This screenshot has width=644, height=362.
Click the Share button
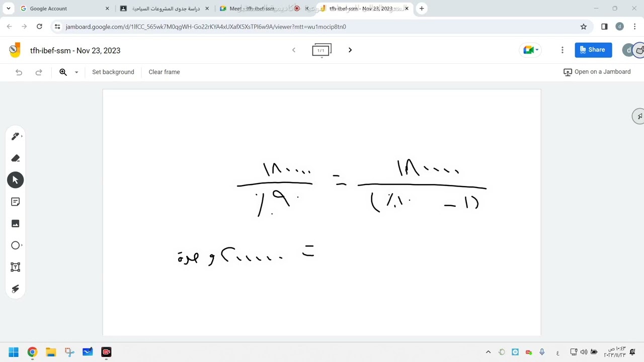click(x=593, y=50)
